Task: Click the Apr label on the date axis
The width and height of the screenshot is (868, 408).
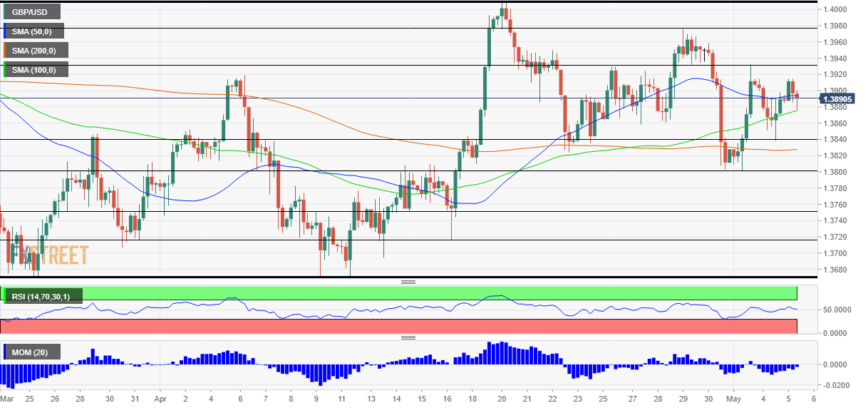Action: click(x=160, y=399)
